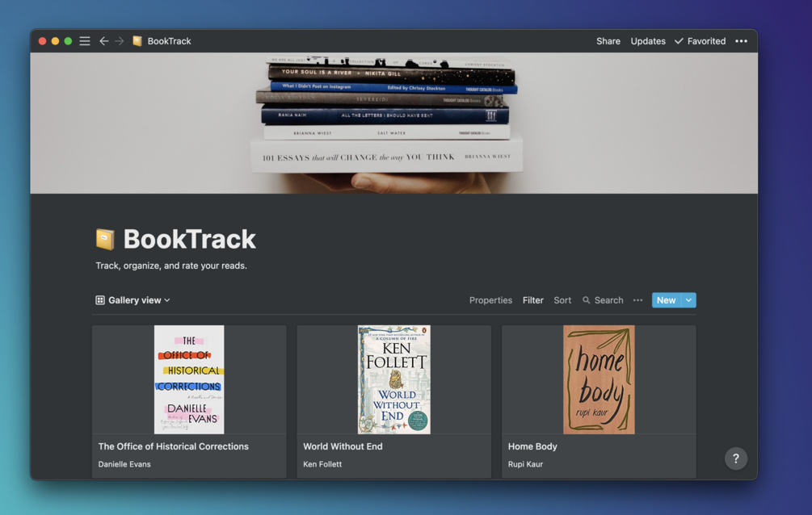Maximize the window with the green button
This screenshot has height=515, width=812.
(68, 41)
